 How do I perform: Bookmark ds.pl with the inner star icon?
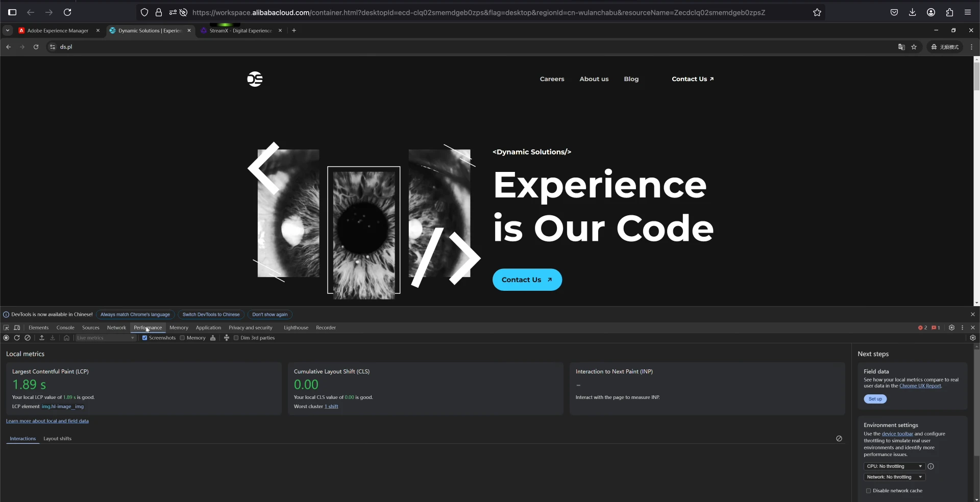point(914,47)
